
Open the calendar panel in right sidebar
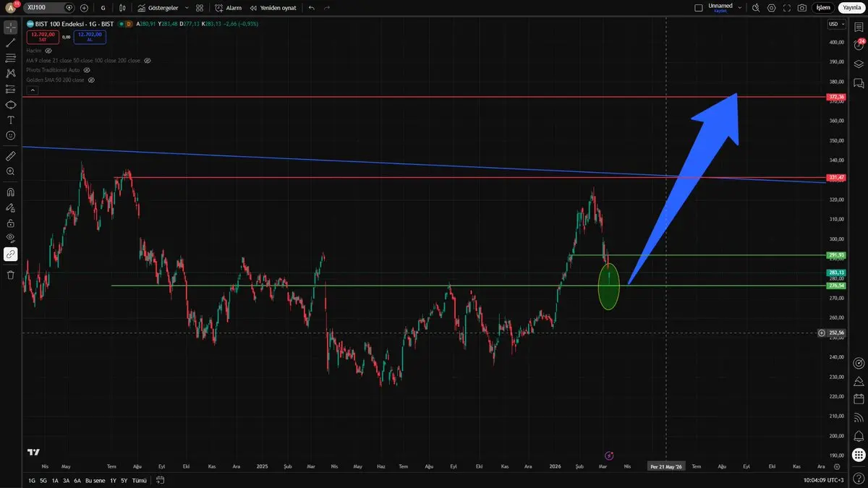(859, 398)
